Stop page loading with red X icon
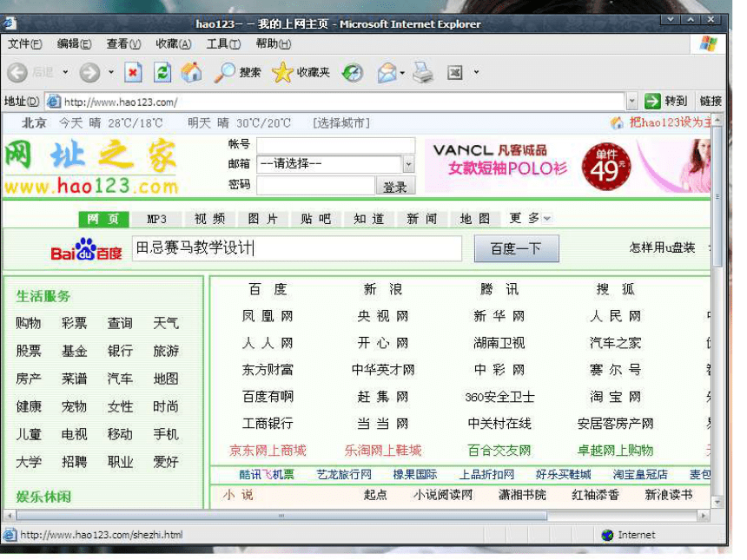The image size is (747, 560). point(133,72)
